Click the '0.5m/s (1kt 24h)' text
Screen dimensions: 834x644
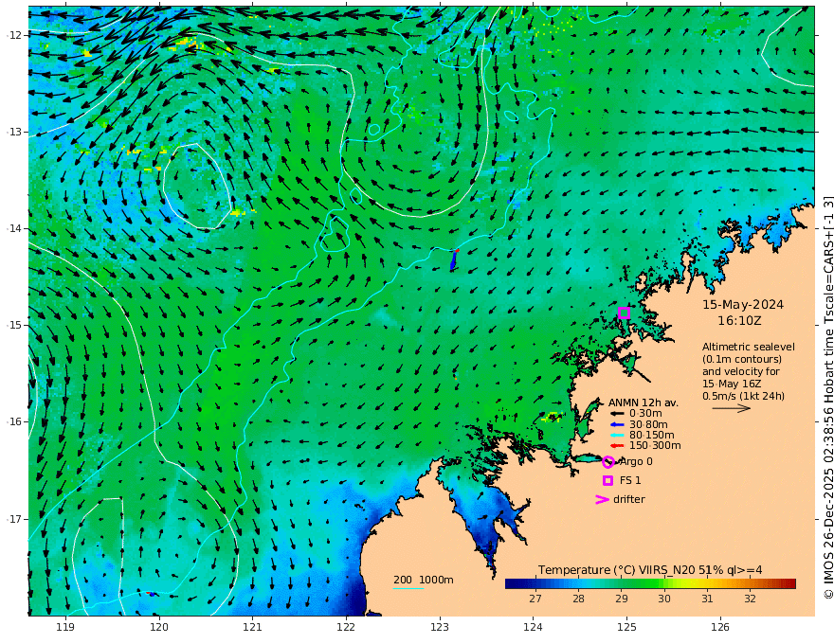(744, 396)
